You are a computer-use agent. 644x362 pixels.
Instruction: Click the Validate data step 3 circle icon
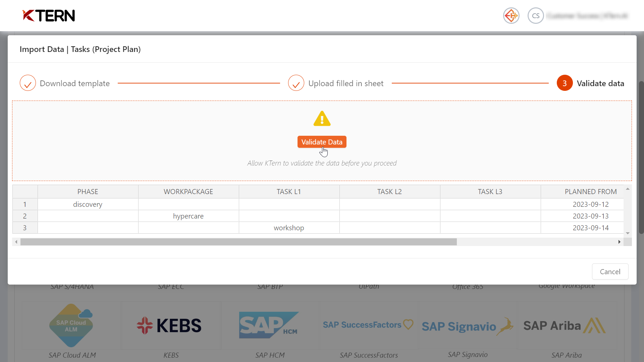pyautogui.click(x=565, y=83)
